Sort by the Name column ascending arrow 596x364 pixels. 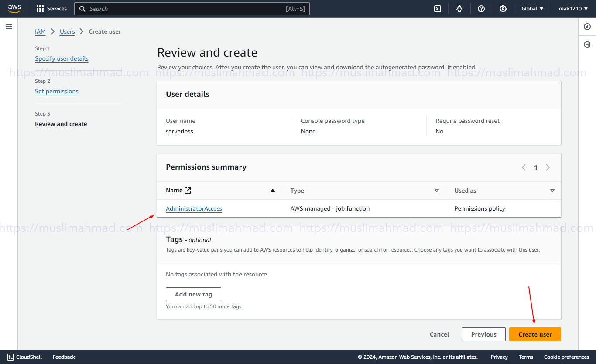[273, 191]
